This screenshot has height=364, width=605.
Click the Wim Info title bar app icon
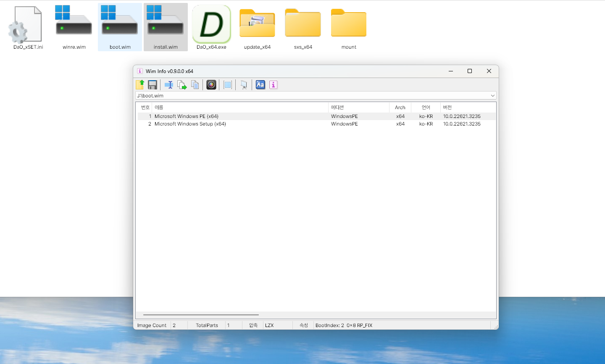(x=140, y=71)
